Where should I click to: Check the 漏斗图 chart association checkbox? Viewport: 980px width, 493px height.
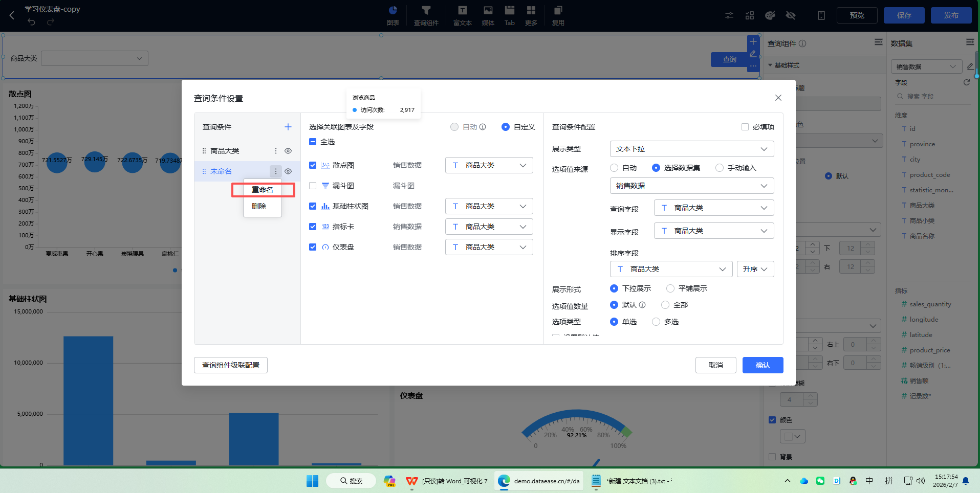pyautogui.click(x=313, y=186)
